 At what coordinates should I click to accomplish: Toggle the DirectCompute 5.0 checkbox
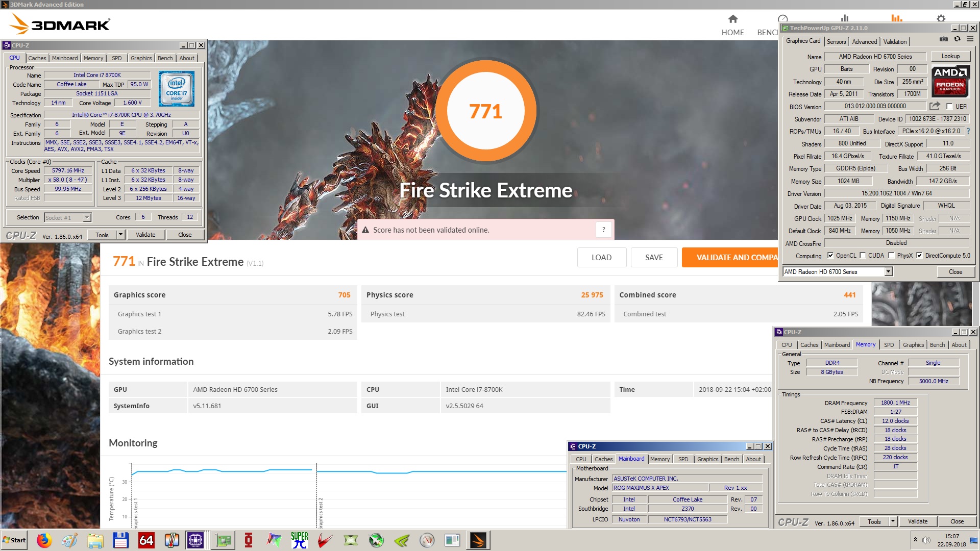point(919,256)
